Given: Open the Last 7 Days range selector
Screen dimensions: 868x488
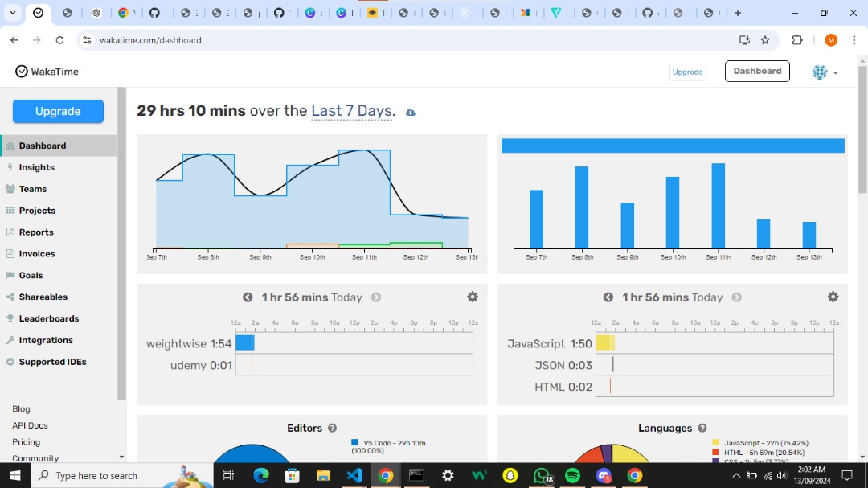Looking at the screenshot, I should [x=351, y=111].
